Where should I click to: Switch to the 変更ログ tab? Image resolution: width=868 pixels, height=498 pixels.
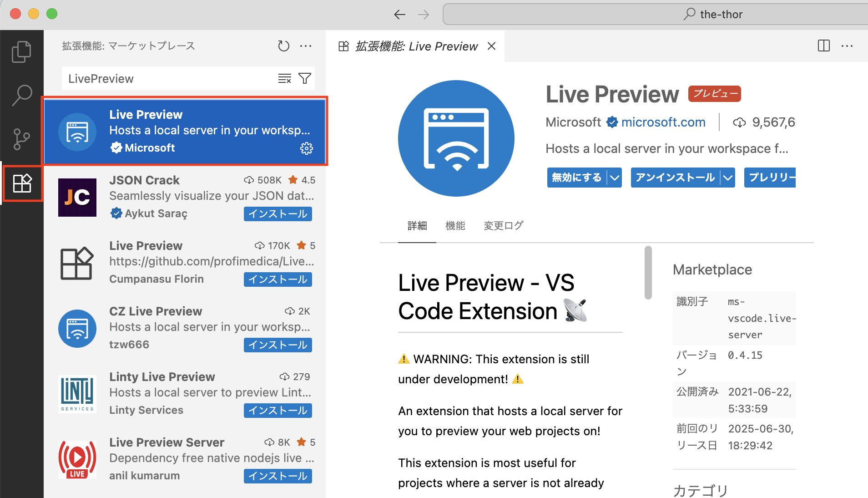504,226
